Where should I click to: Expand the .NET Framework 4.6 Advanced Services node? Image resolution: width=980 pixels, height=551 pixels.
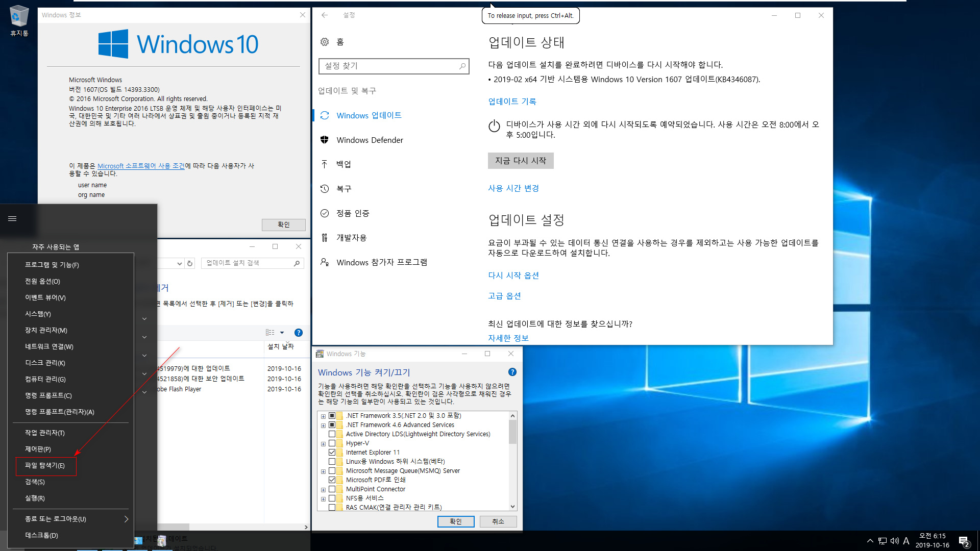coord(323,425)
